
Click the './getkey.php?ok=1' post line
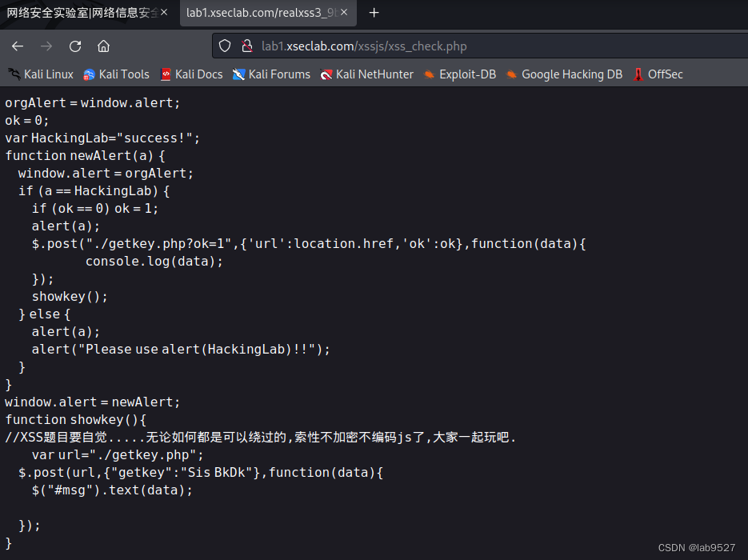coord(309,244)
